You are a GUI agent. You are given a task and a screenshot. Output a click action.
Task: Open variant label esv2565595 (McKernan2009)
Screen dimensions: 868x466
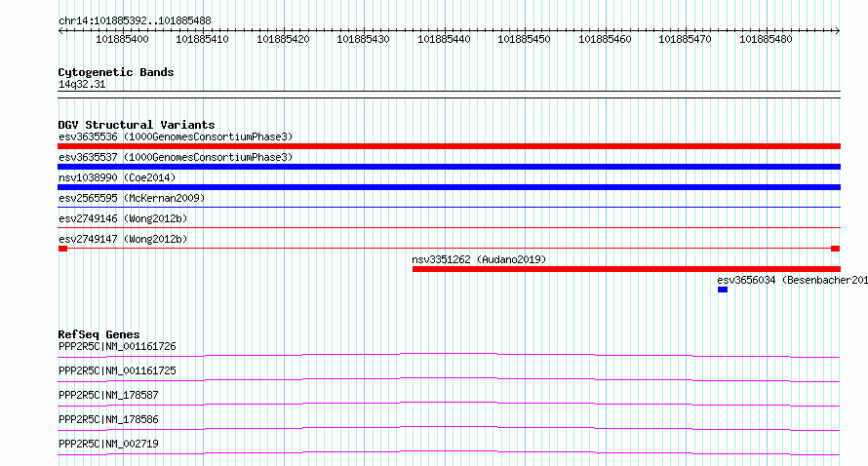pyautogui.click(x=132, y=198)
